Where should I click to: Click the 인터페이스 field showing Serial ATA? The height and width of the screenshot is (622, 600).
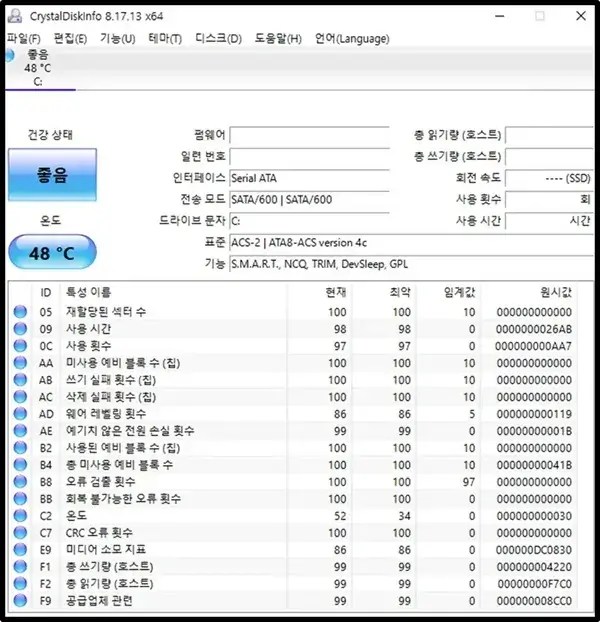(x=309, y=178)
